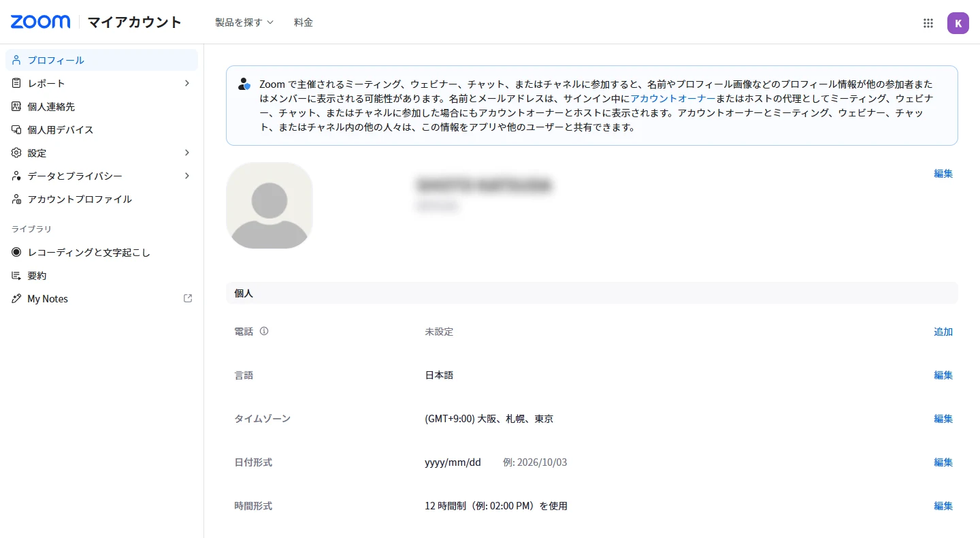Select プロフィール in the sidebar

pos(102,60)
